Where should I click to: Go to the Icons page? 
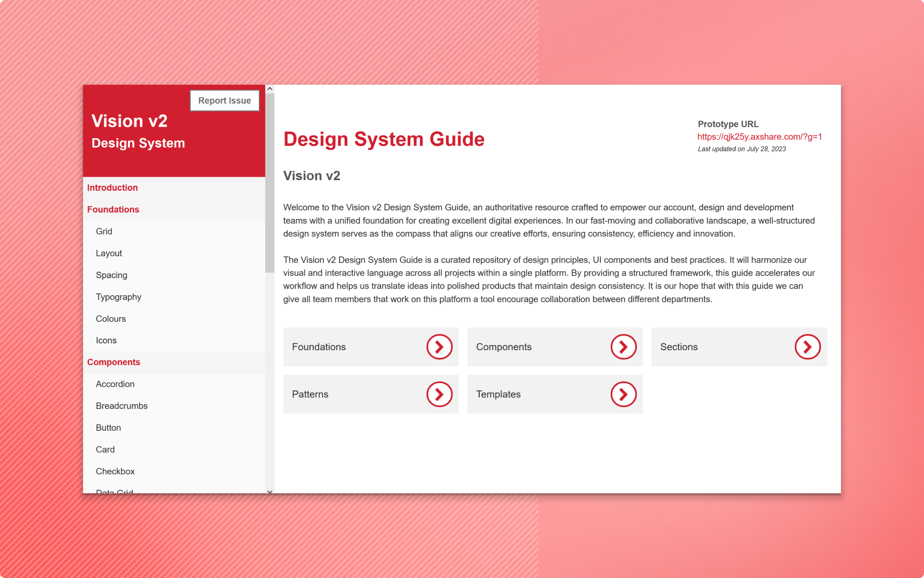pyautogui.click(x=106, y=341)
